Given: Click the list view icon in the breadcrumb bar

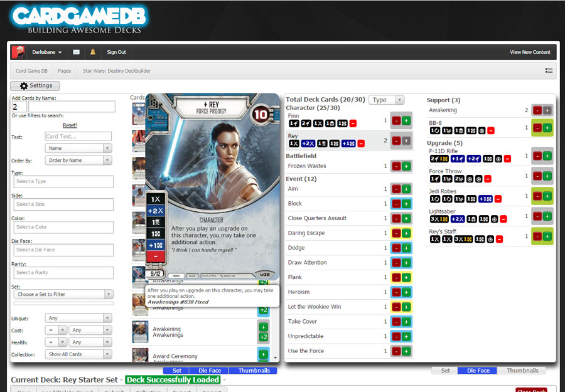Looking at the screenshot, I should 549,70.
